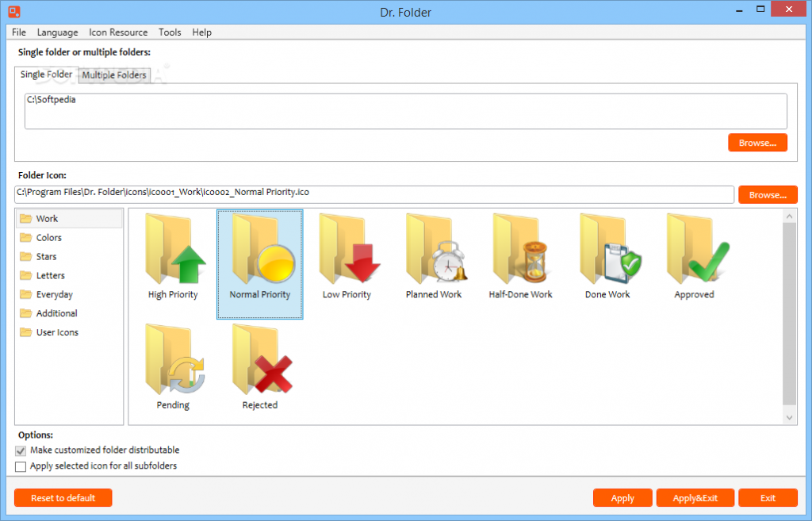Viewport: 812px width, 521px height.
Task: Choose the Done Work clipboard icon
Action: point(607,257)
